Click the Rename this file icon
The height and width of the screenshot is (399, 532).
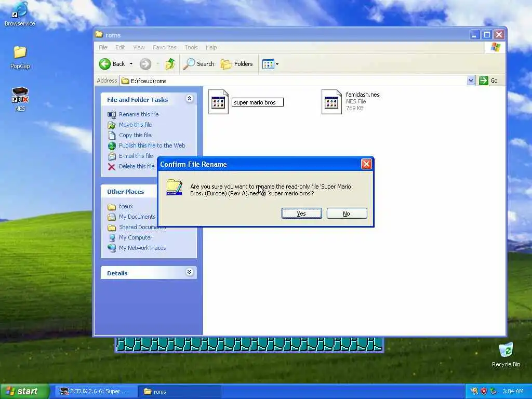click(x=112, y=114)
